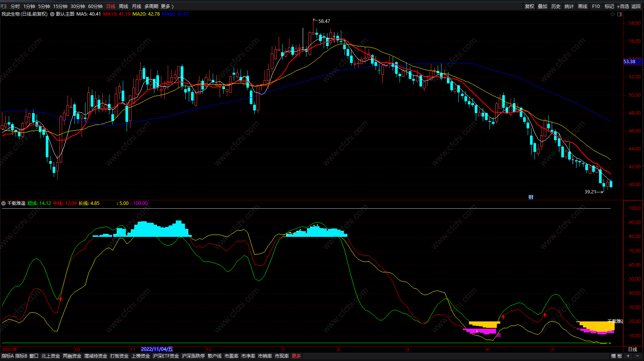The image size is (644, 361).
Task: Open the 默认主图 main chart dropdown
Action: (52, 14)
